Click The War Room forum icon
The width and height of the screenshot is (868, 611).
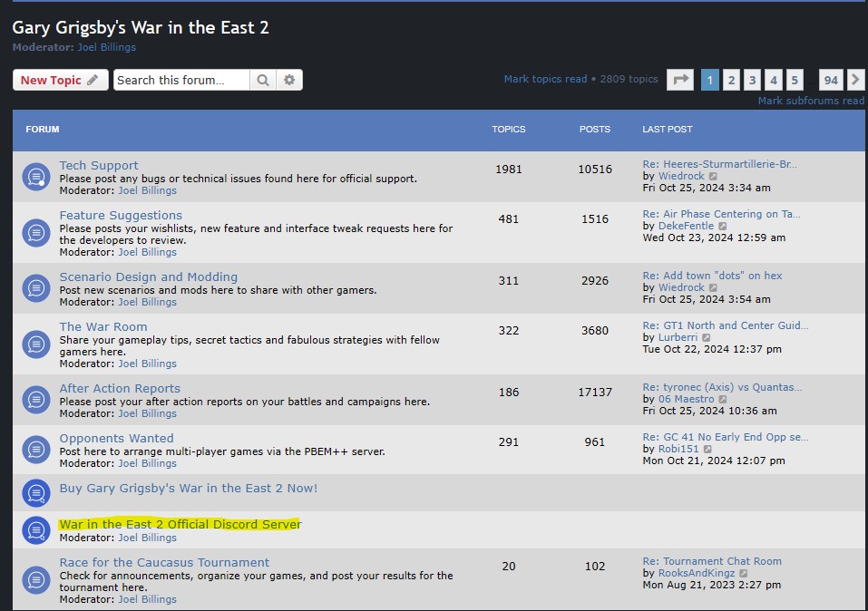(x=36, y=344)
